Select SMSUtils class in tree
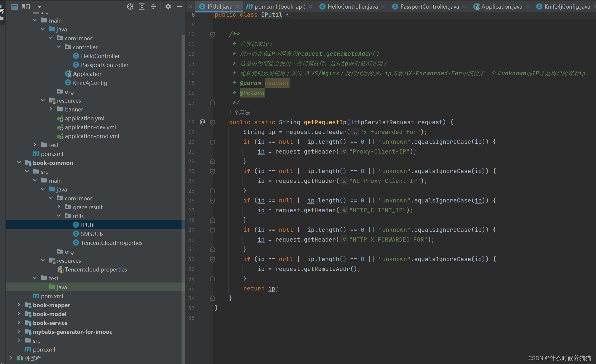The width and height of the screenshot is (596, 364). (92, 234)
